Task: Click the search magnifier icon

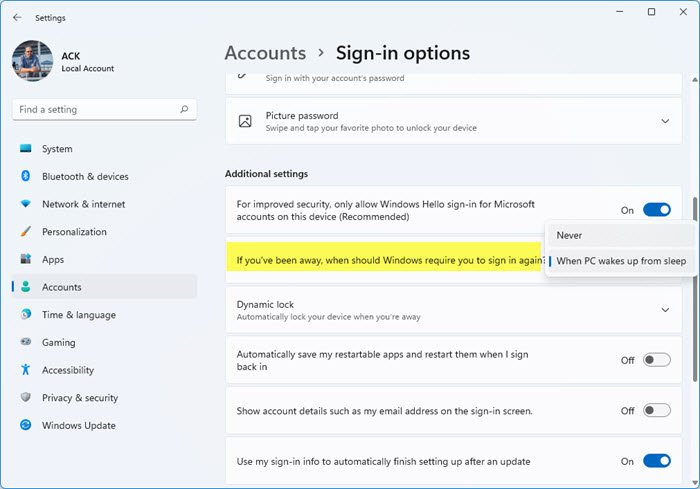Action: click(184, 109)
